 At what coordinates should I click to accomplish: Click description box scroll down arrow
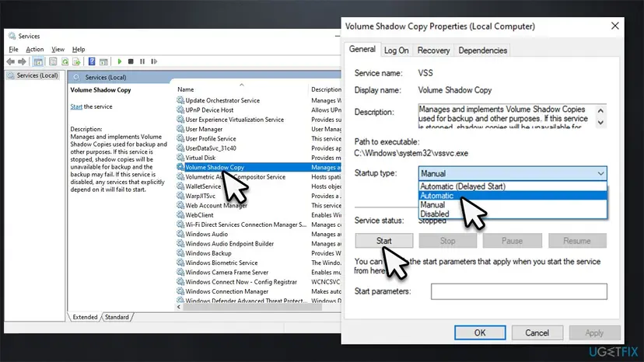[600, 122]
